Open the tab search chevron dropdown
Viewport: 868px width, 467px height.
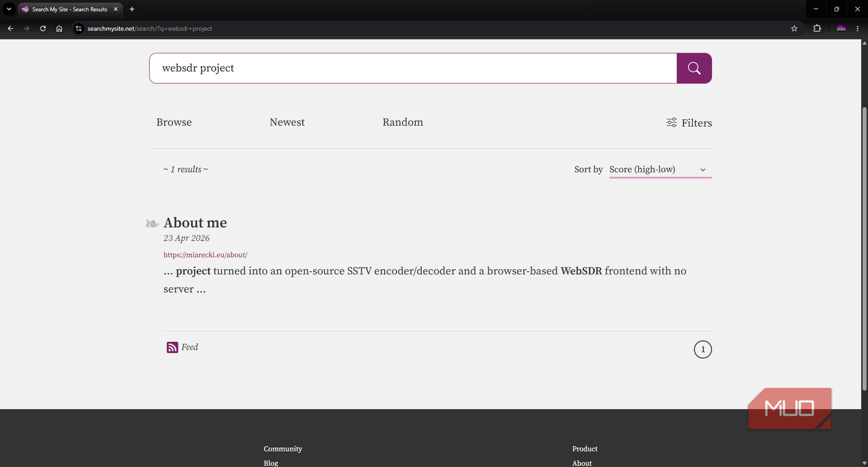9,9
